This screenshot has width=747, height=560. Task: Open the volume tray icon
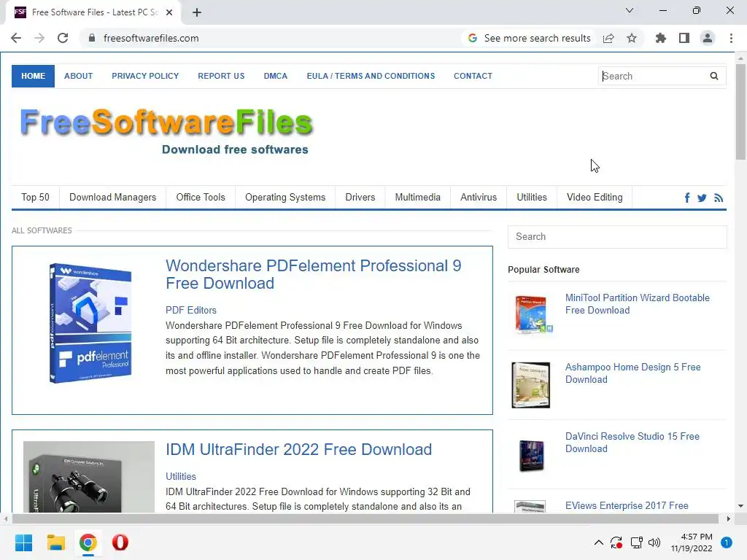(654, 542)
